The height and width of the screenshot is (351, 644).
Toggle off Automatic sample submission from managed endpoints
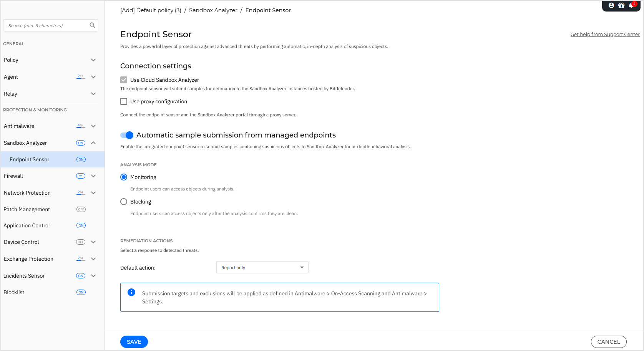[126, 135]
